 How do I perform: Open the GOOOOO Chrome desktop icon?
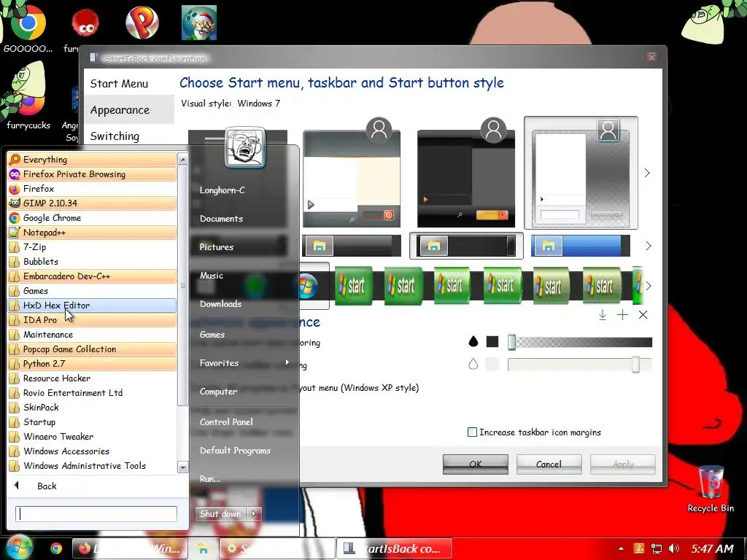[x=28, y=28]
